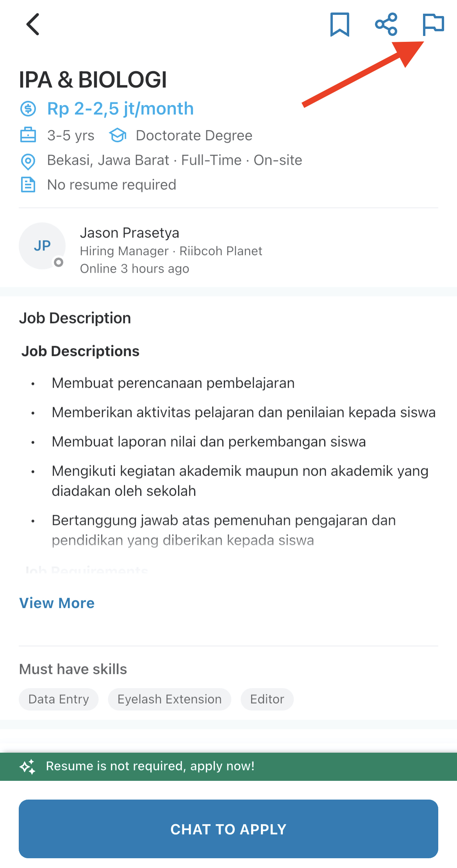Tap the salary coin icon
457x868 pixels.
[28, 109]
